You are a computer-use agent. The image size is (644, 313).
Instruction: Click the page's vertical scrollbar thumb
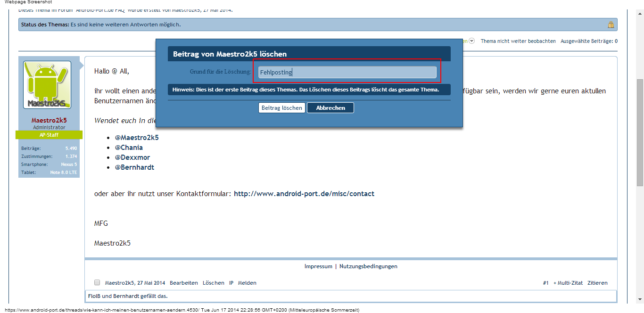(x=640, y=132)
